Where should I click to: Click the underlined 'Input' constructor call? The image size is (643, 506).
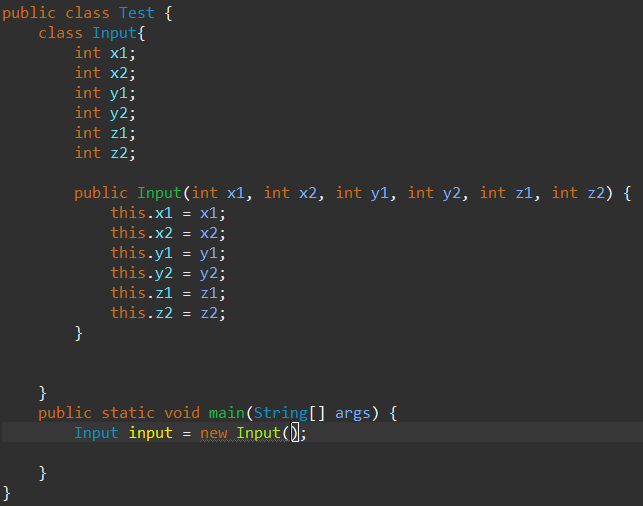pyautogui.click(x=258, y=434)
